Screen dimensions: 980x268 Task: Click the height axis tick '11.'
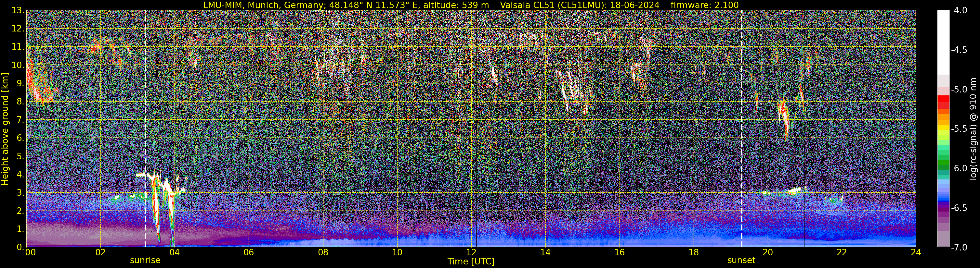[18, 47]
